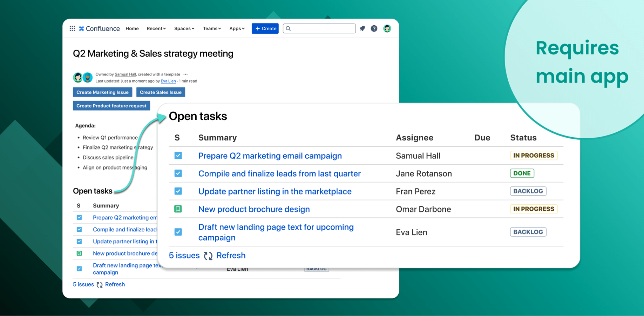
Task: Click task icon for Draft new landing page text
Action: [x=178, y=232]
